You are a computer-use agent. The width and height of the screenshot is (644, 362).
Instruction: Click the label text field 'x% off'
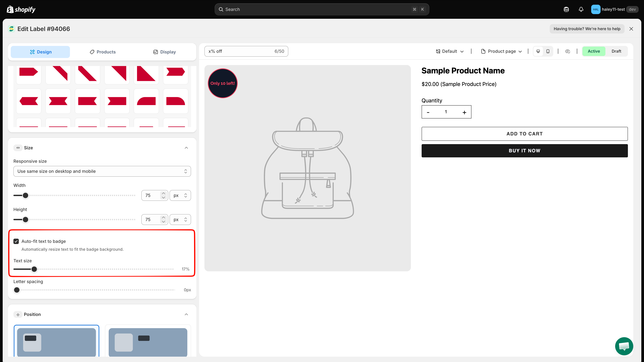point(246,51)
